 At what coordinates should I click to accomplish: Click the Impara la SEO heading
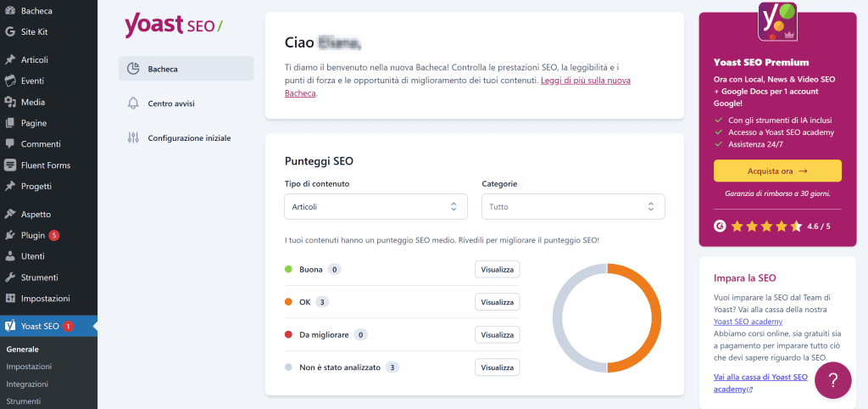tap(744, 277)
